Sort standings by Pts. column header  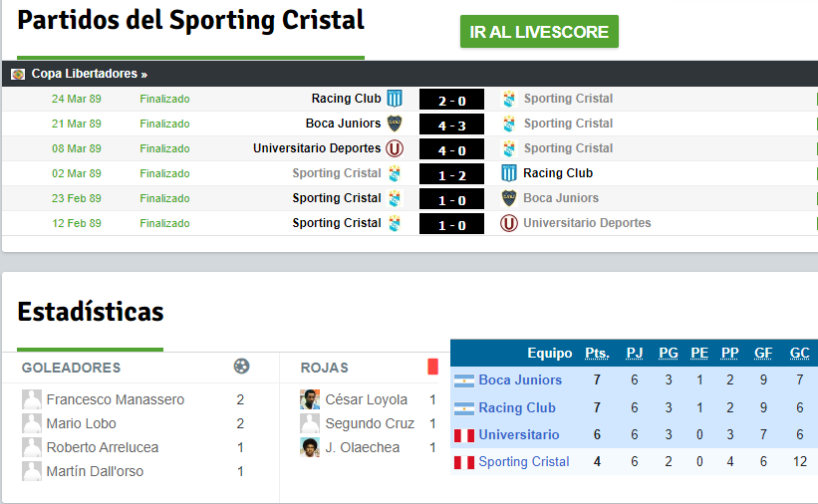(x=597, y=354)
